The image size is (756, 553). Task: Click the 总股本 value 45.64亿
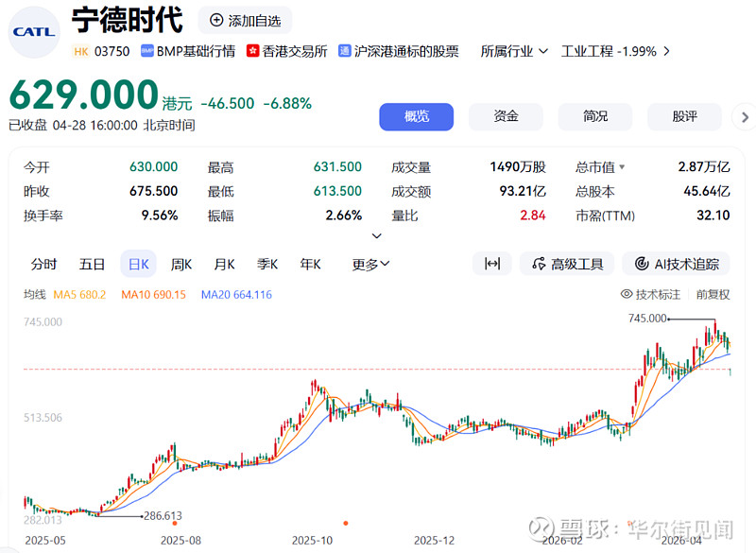click(707, 191)
